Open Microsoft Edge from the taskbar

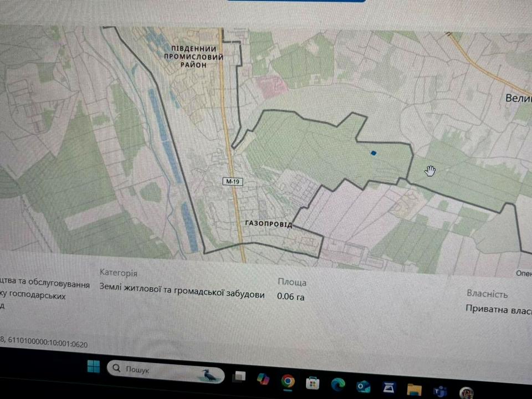[338, 385]
